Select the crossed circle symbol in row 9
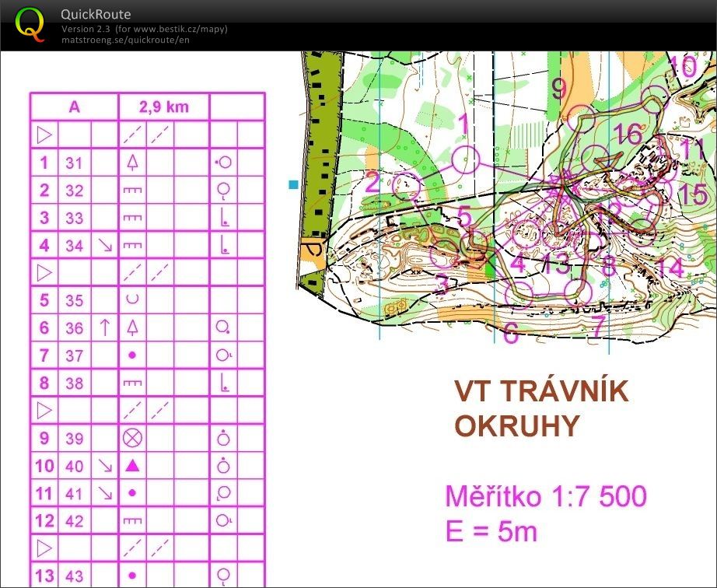The height and width of the screenshot is (588, 717). click(133, 438)
